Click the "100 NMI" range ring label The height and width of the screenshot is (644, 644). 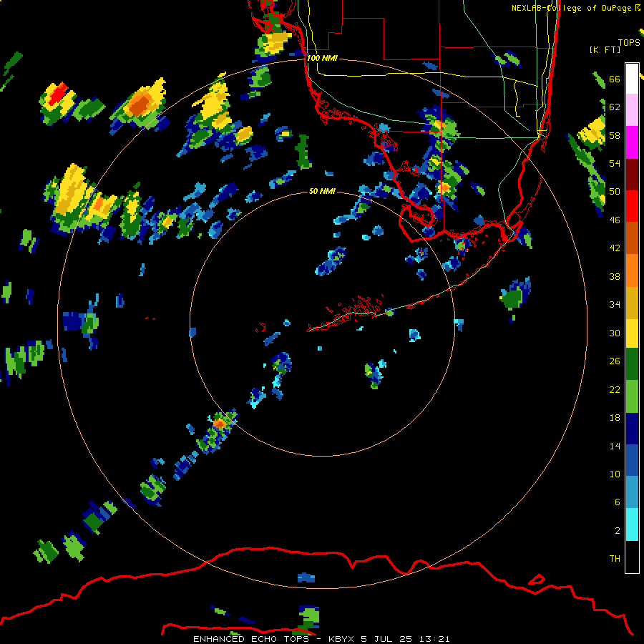pos(322,59)
